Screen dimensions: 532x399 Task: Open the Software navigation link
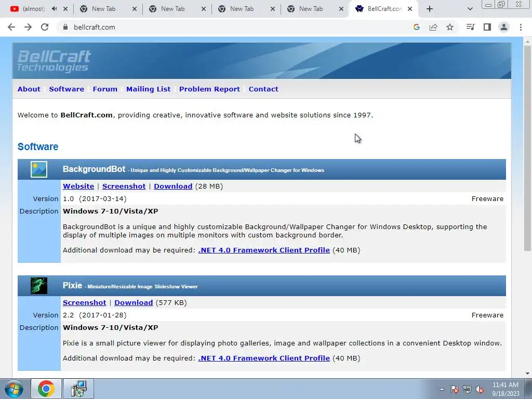(x=66, y=89)
